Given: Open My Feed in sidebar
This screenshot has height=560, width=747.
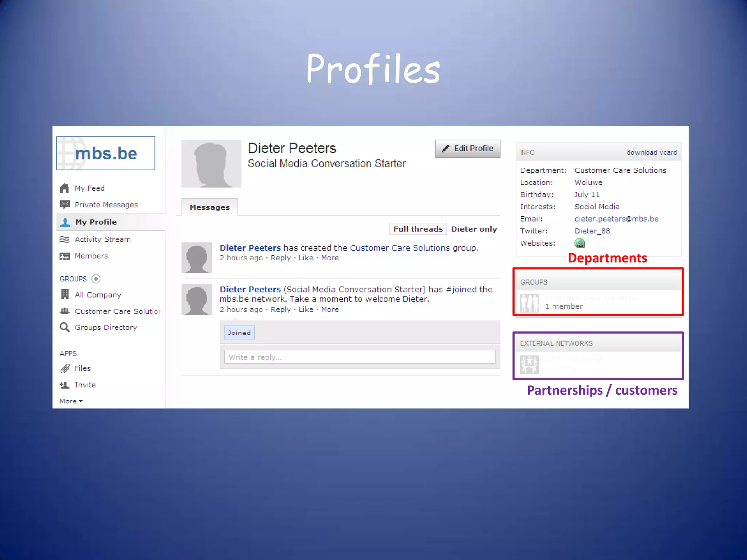Looking at the screenshot, I should click(90, 188).
